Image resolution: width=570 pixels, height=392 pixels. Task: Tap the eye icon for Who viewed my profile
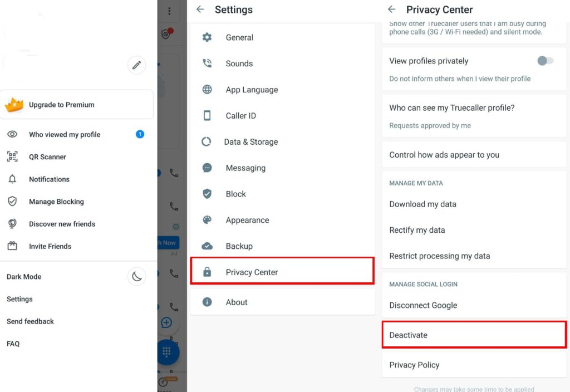click(x=12, y=134)
